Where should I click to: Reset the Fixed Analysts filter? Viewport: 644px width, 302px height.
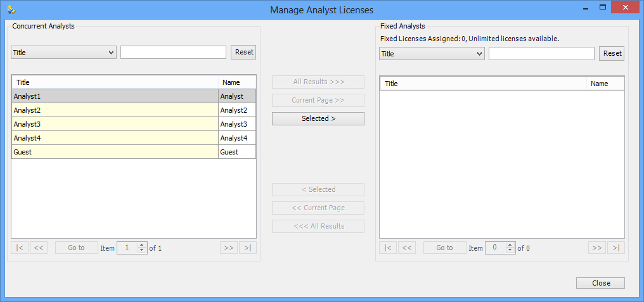(x=612, y=53)
